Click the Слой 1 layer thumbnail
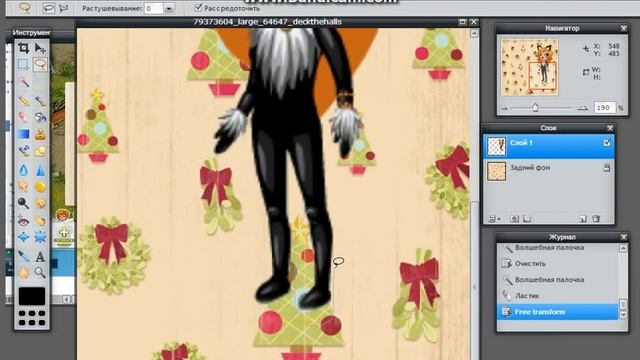640x360 pixels. coord(497,146)
